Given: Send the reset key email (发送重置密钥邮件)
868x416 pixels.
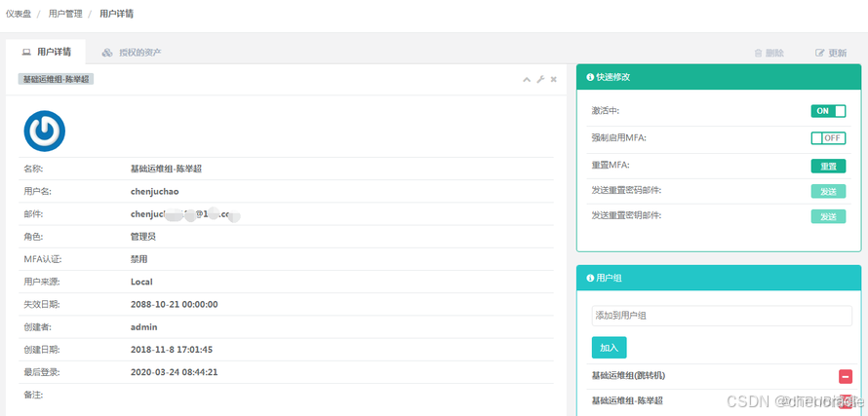Looking at the screenshot, I should [828, 216].
